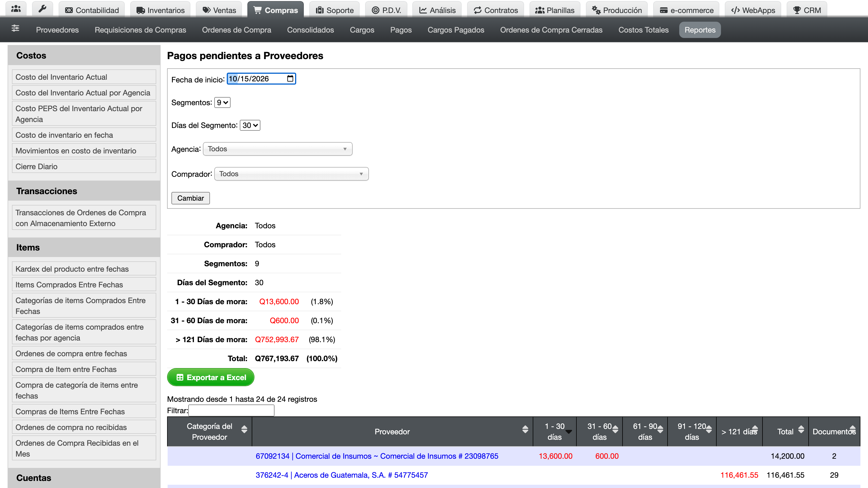
Task: Sort by 61 - 90 días column
Action: pos(660,429)
